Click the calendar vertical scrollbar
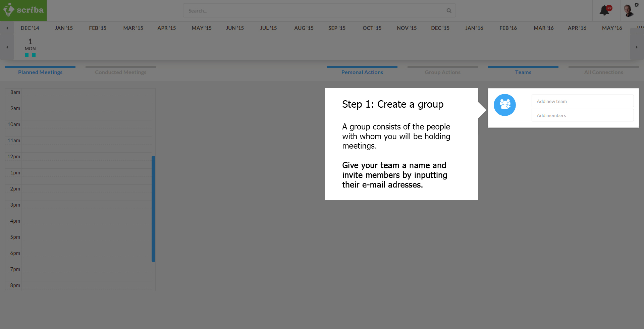The width and height of the screenshot is (644, 329). click(153, 209)
